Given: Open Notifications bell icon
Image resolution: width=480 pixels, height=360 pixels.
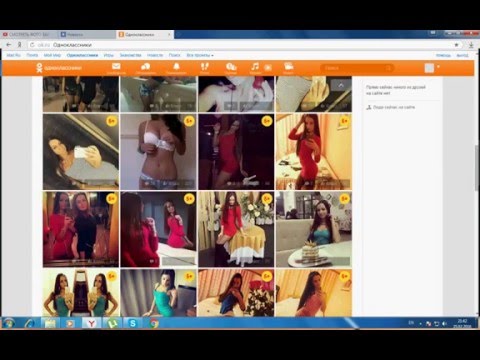Looking at the screenshot, I should click(x=176, y=67).
